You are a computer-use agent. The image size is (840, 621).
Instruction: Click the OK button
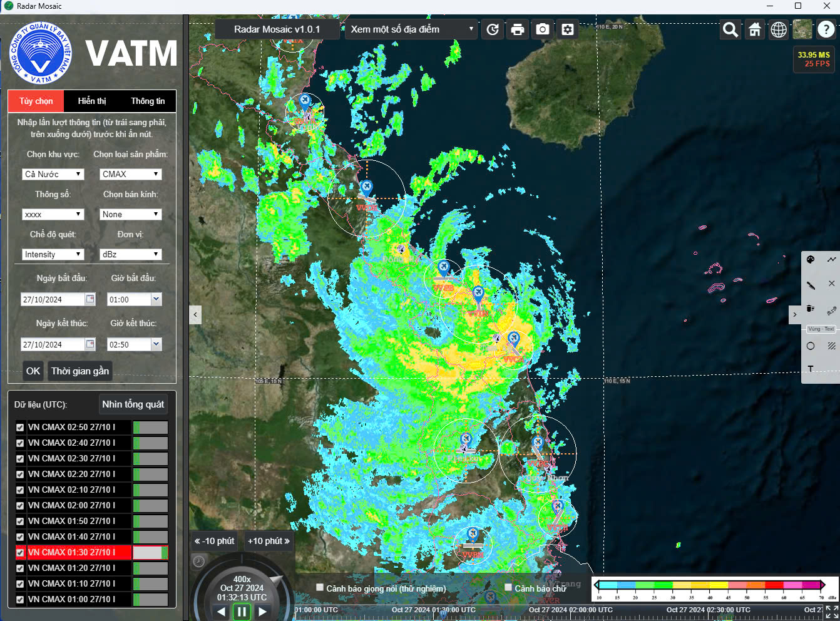point(33,371)
